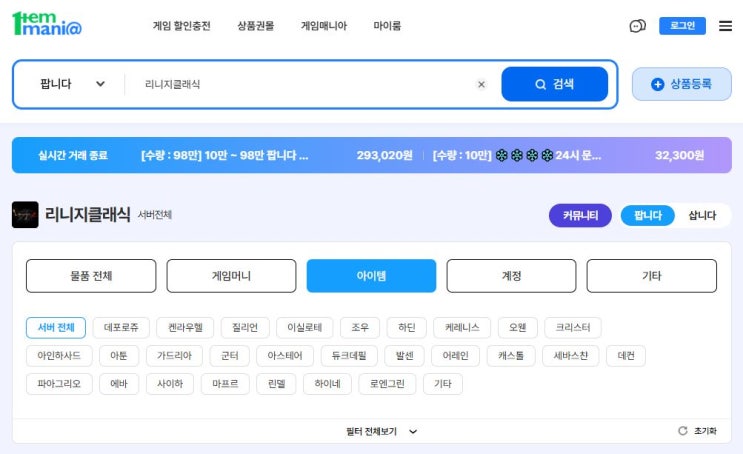Click the 로그인 button
The image size is (743, 454).
point(682,26)
